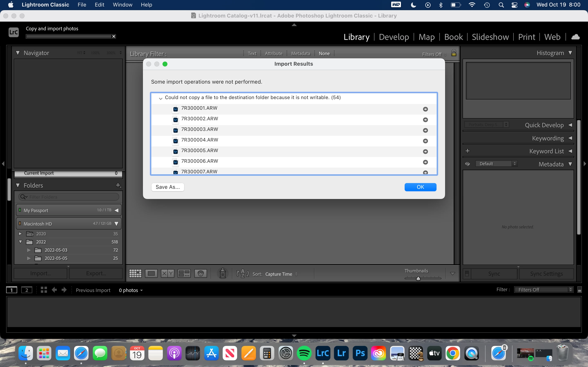This screenshot has width=588, height=367.
Task: Collapse the 'Could not copy' error list
Action: 161,98
